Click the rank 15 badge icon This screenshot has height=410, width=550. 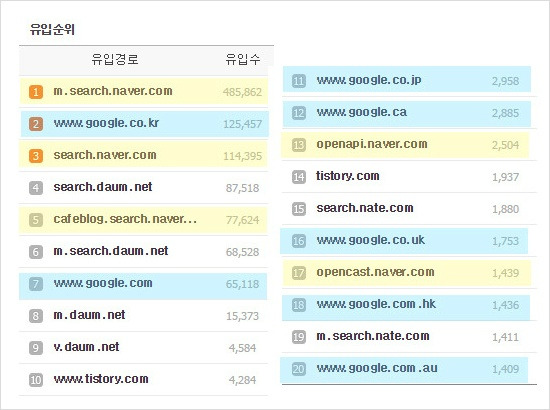[x=299, y=209]
